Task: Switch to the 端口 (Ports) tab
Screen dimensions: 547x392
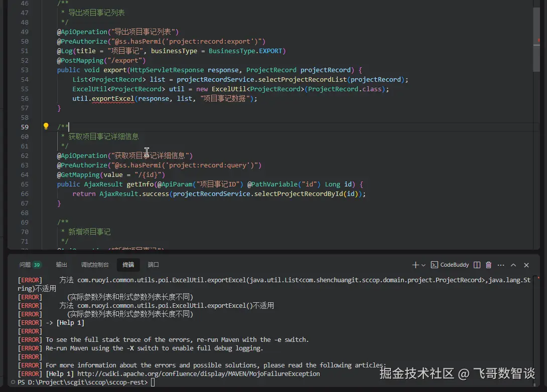Action: [153, 265]
